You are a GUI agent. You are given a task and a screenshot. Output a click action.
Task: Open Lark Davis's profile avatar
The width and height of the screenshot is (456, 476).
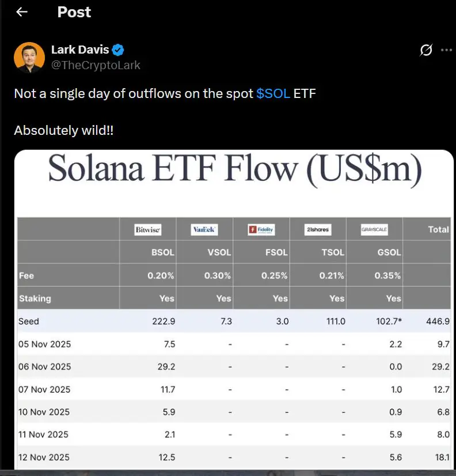[x=29, y=57]
